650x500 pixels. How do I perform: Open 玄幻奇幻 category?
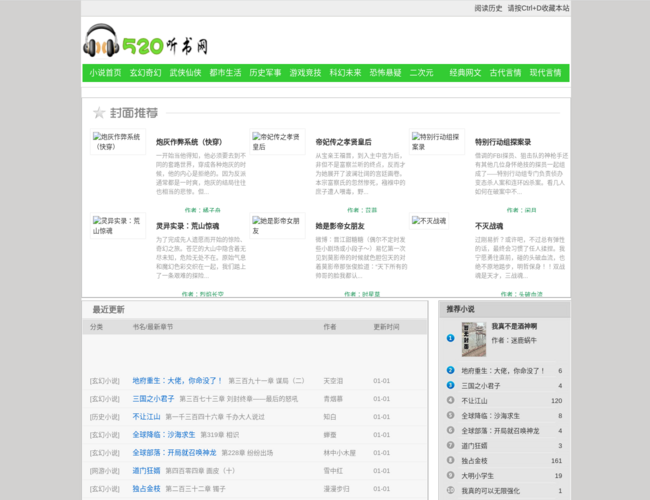(146, 73)
